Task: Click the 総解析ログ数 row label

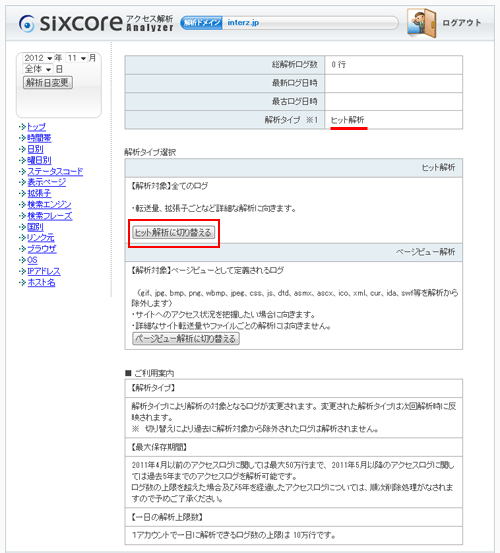Action: point(294,65)
